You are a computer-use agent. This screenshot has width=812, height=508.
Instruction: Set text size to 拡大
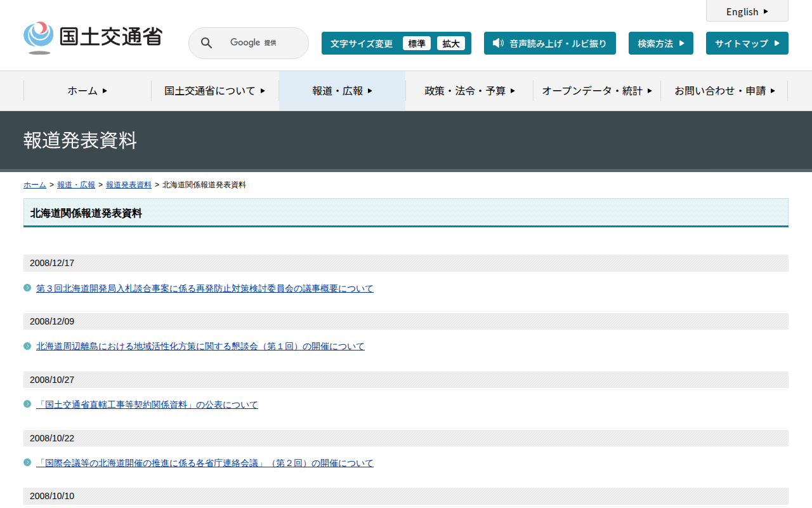451,43
